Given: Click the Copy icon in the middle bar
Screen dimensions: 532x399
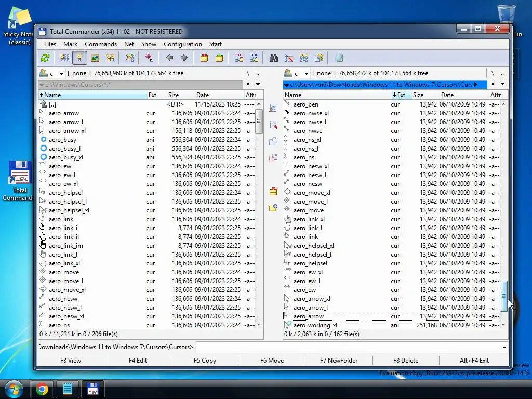Looking at the screenshot, I should coord(273,141).
